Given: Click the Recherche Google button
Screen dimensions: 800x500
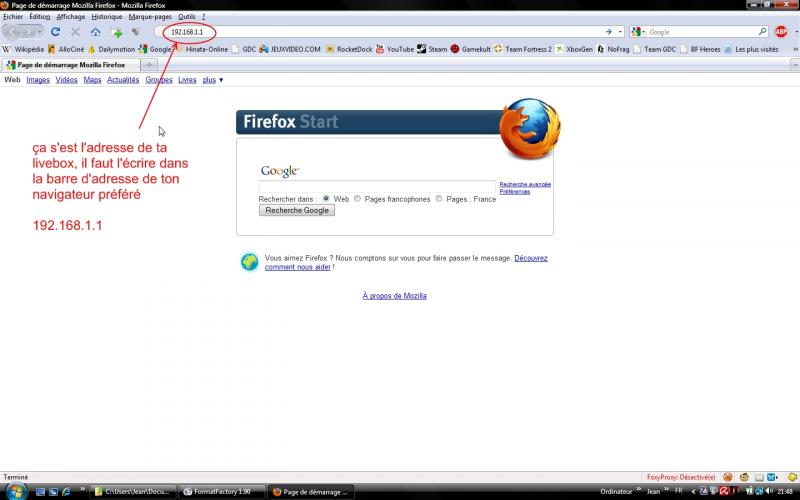Looking at the screenshot, I should 296,210.
